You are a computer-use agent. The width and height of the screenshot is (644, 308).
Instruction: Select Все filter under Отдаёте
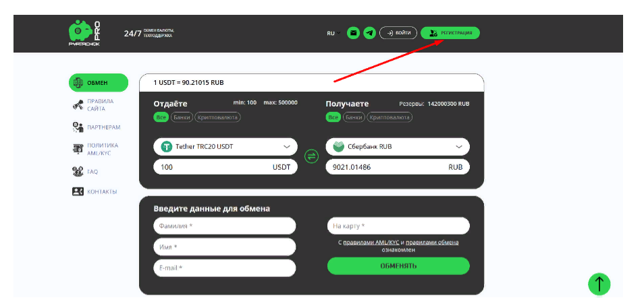161,117
